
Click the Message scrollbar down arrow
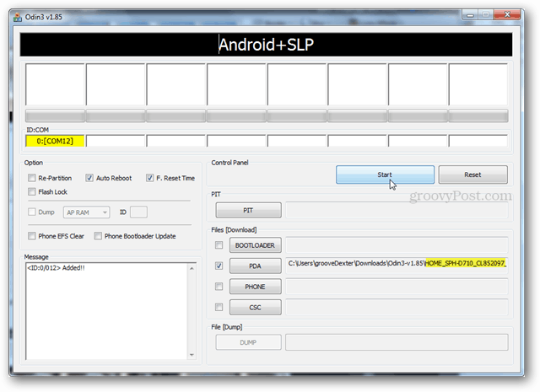point(192,355)
